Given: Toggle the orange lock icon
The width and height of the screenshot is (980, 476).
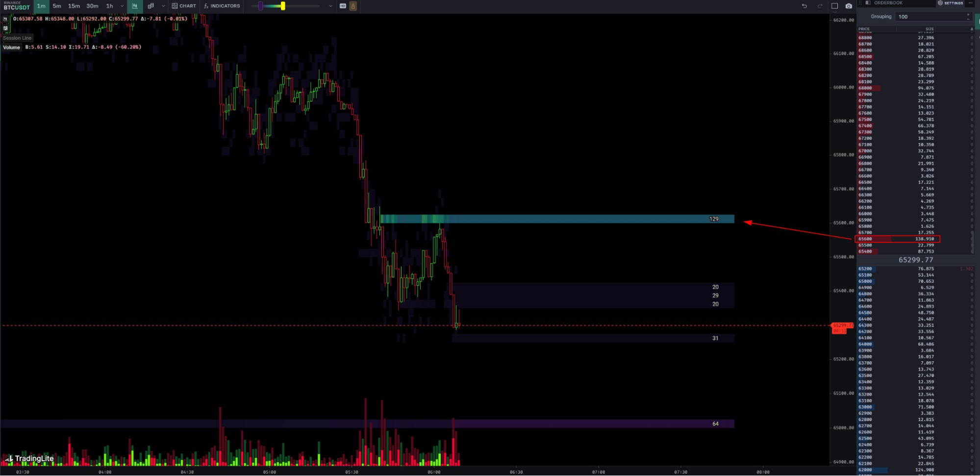Looking at the screenshot, I should coord(353,6).
